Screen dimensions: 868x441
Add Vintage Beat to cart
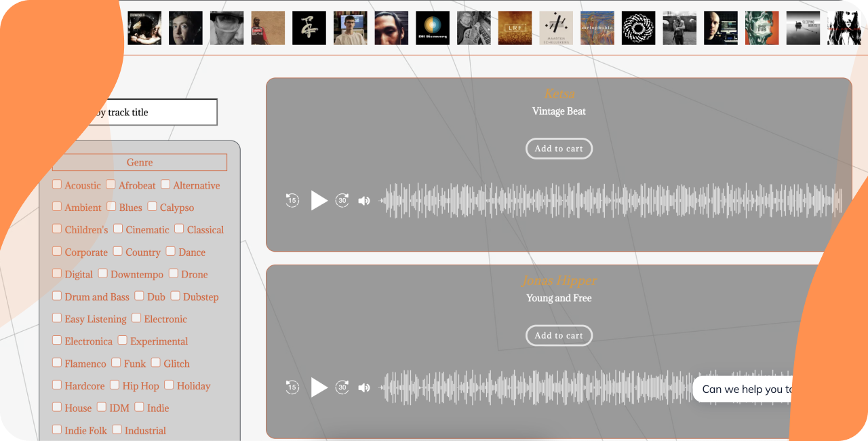tap(559, 149)
